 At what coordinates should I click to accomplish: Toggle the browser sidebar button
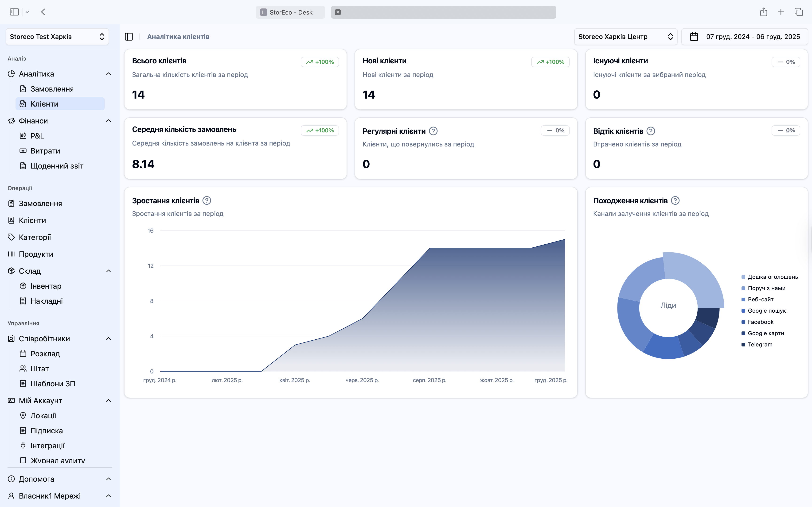(x=14, y=12)
